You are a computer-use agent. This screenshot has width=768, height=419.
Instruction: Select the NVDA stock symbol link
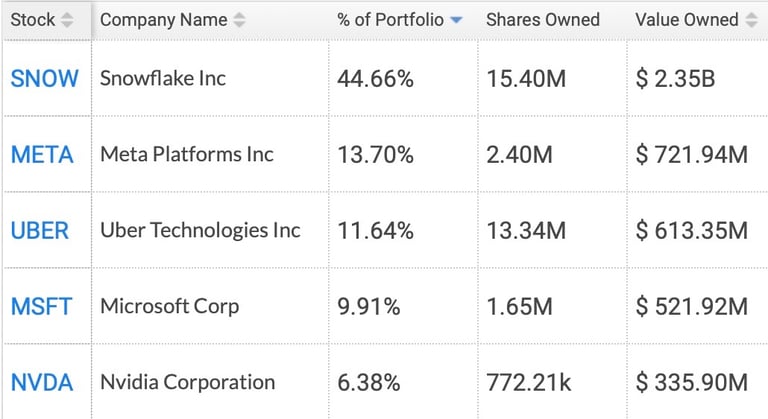pyautogui.click(x=42, y=382)
